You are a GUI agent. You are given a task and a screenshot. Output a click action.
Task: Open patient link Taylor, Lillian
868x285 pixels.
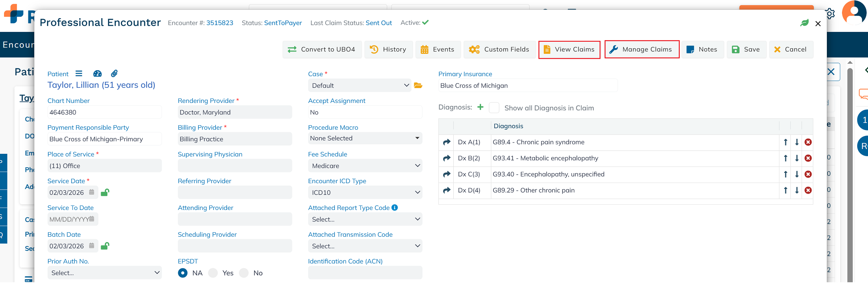[x=101, y=85]
